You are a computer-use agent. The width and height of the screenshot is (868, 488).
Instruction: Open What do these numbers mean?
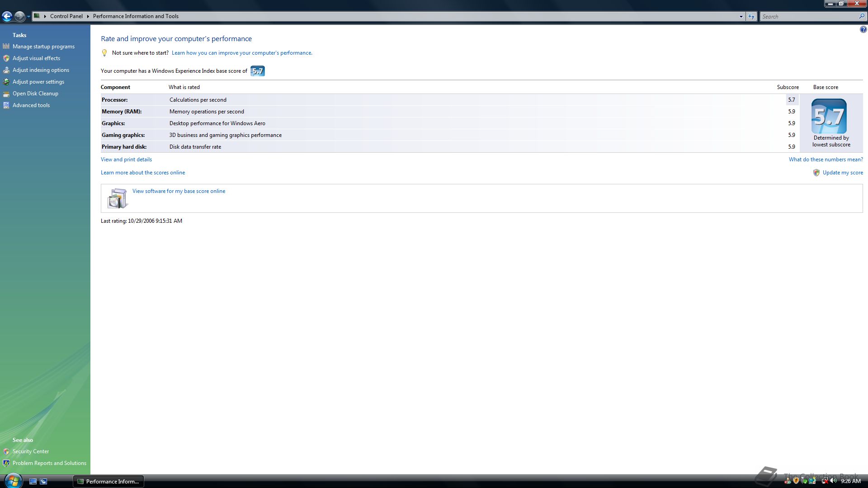[x=826, y=160]
